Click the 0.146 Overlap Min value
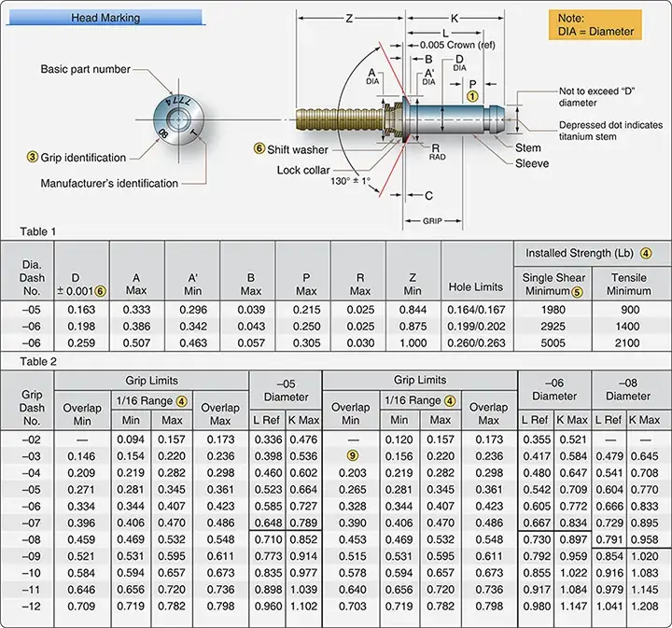 pyautogui.click(x=81, y=456)
